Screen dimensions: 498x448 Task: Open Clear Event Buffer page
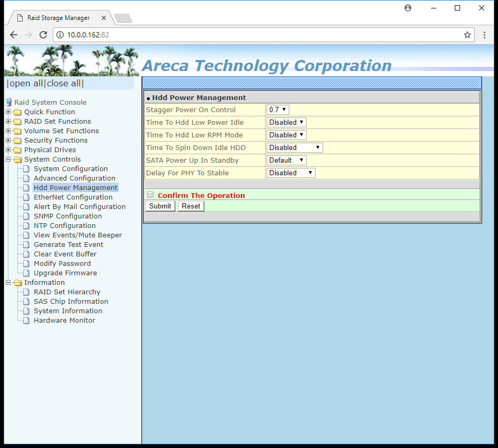(x=65, y=254)
